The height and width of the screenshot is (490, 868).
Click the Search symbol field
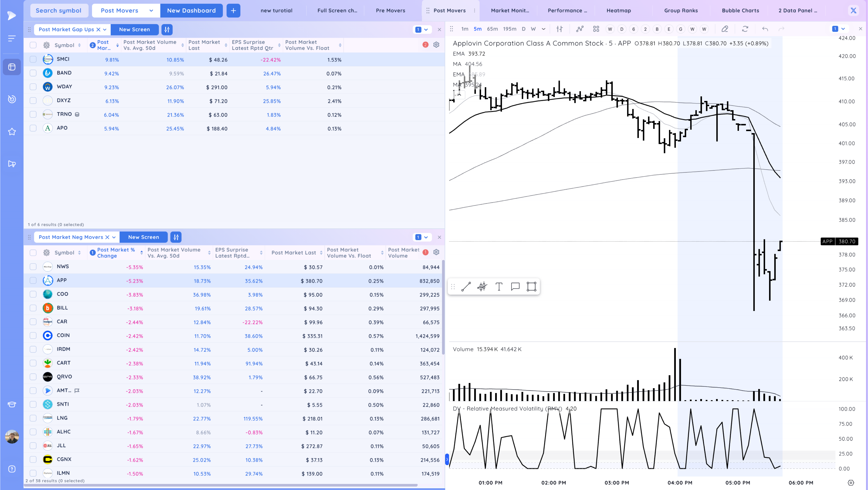click(x=59, y=10)
